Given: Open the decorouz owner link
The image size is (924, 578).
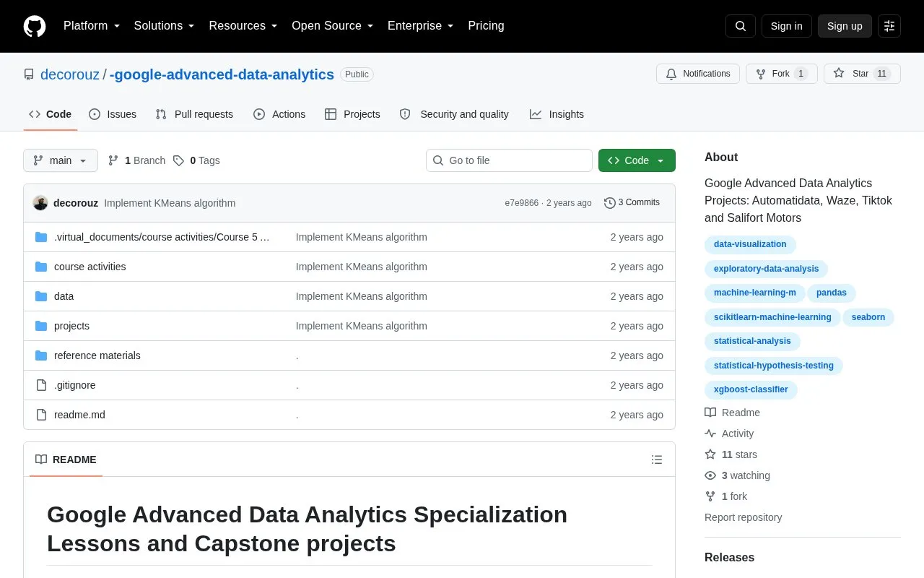Looking at the screenshot, I should (70, 74).
